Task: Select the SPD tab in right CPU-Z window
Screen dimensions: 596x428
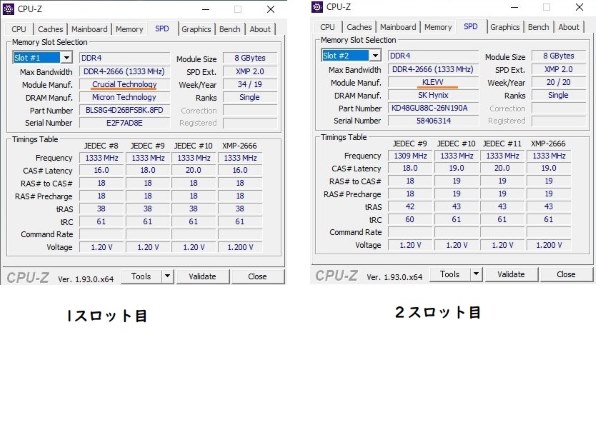Action: click(471, 26)
